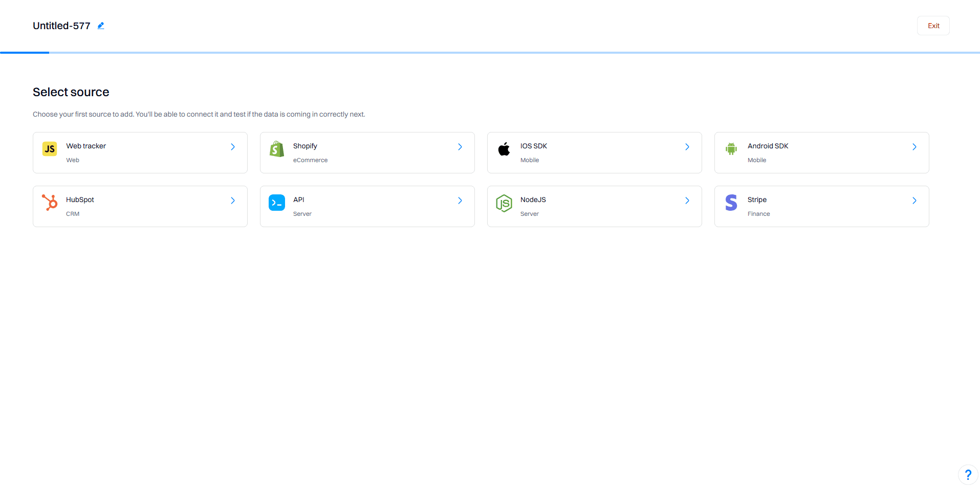Select the Apple icon for IOS SDK
This screenshot has height=488, width=980.
(504, 149)
